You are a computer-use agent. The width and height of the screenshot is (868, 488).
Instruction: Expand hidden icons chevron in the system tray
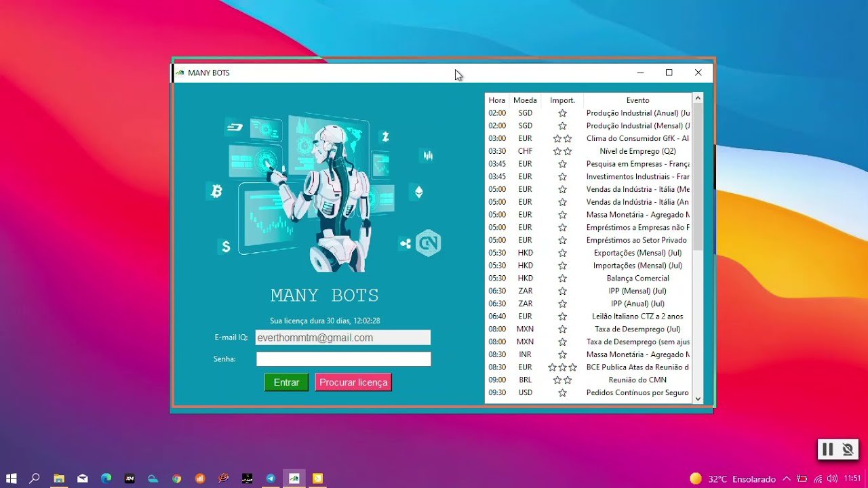(785, 478)
